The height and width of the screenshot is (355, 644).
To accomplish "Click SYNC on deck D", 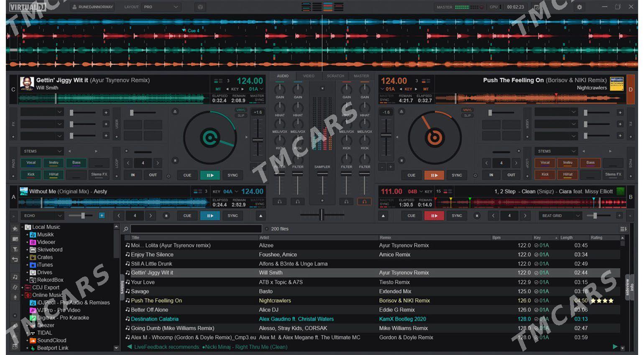I will tap(457, 175).
